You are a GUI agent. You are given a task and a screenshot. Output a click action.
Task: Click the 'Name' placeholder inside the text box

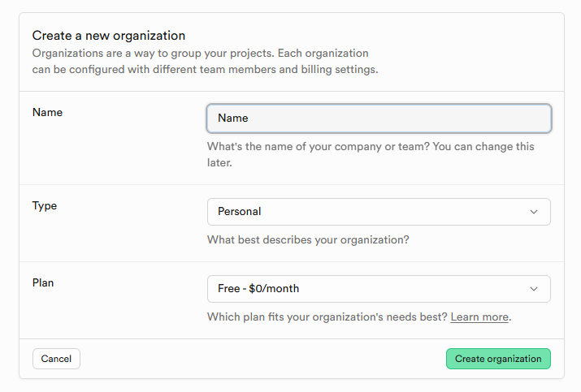tap(233, 118)
